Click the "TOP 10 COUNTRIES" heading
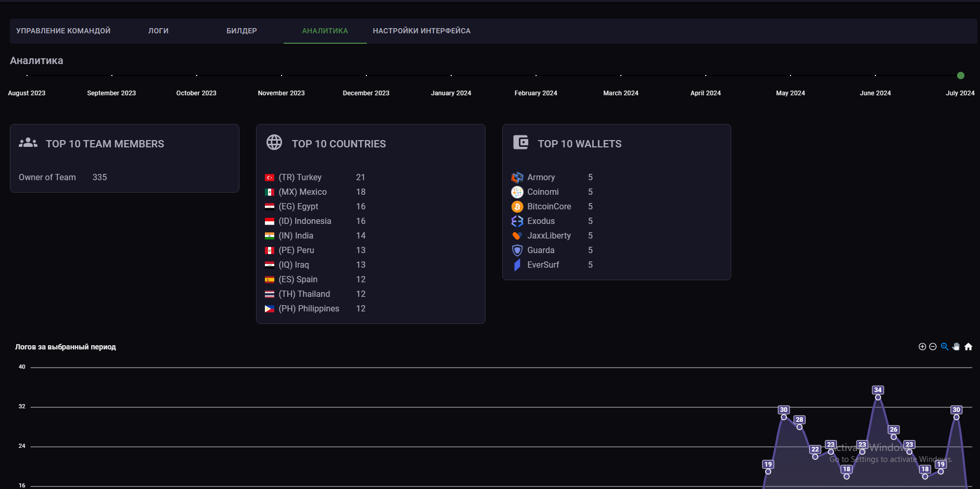Image resolution: width=980 pixels, height=489 pixels. [339, 144]
